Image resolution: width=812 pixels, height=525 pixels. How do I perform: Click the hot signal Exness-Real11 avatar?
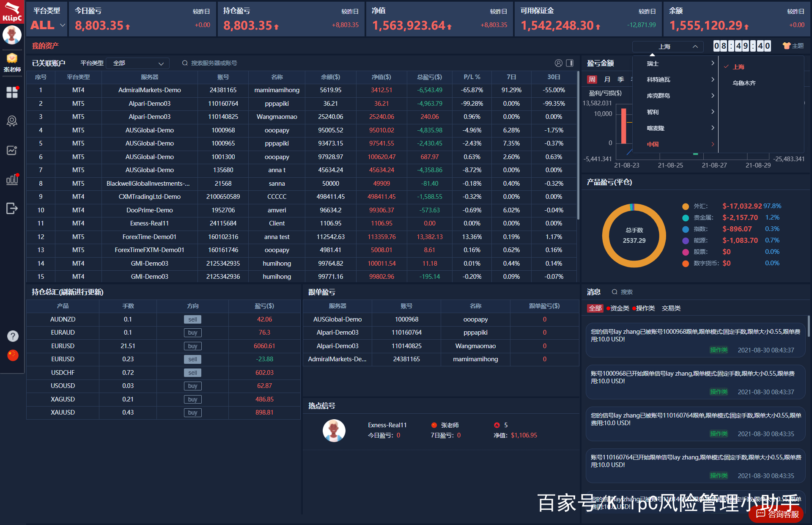pyautogui.click(x=334, y=431)
